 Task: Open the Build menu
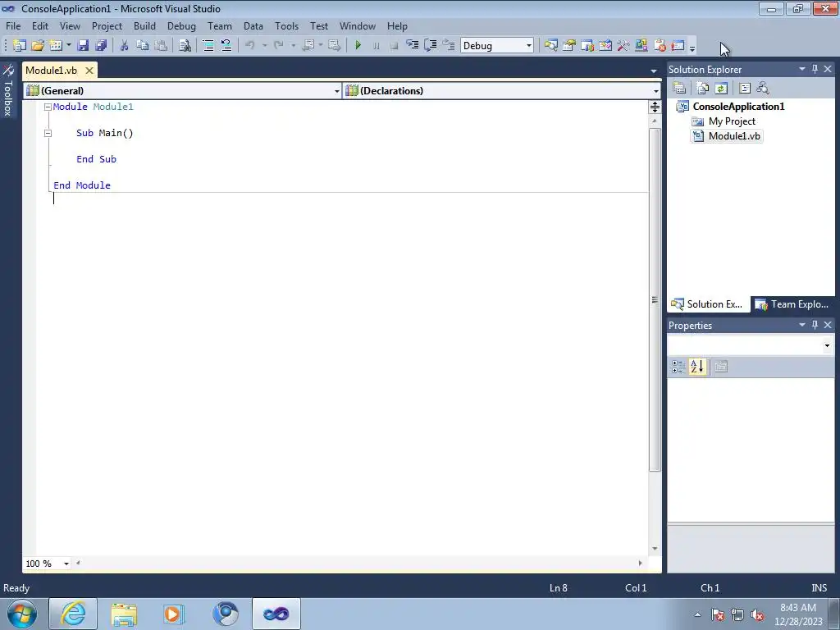click(x=144, y=25)
